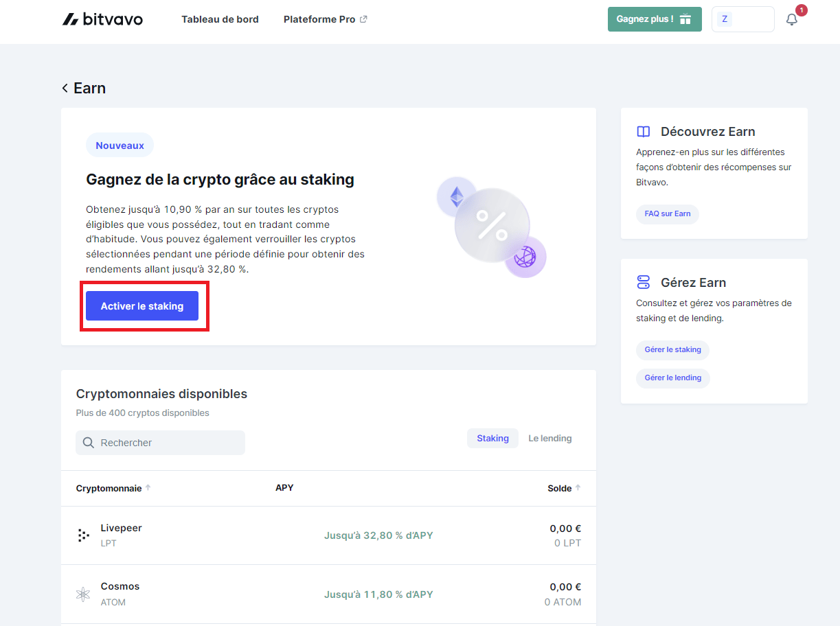Go back using the Earn chevron
This screenshot has width=840, height=626.
[x=65, y=88]
